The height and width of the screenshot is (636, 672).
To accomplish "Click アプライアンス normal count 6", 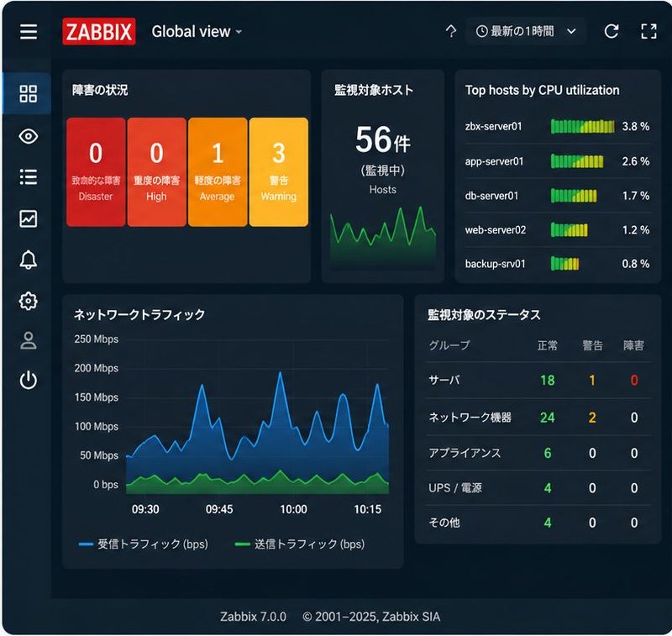I will (548, 453).
